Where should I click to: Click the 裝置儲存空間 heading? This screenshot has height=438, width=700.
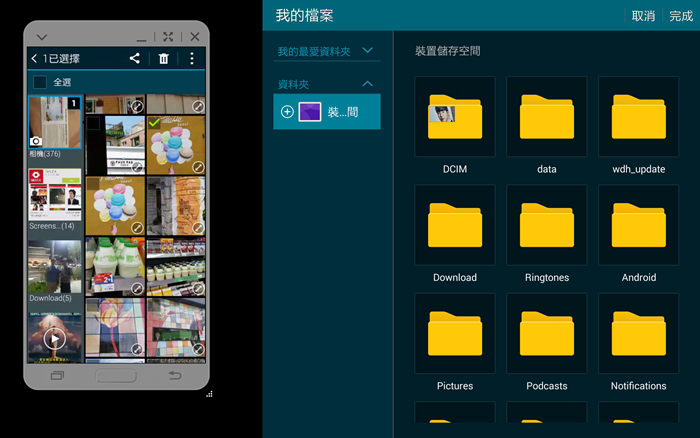tap(447, 51)
